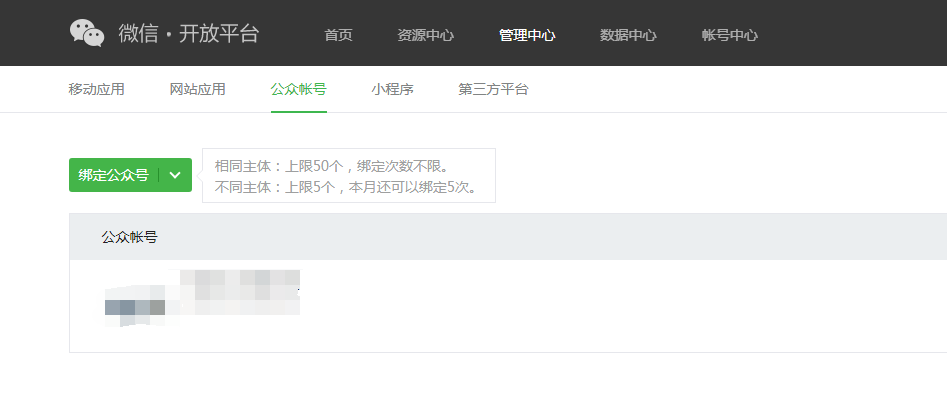The width and height of the screenshot is (947, 405).
Task: Select 管理中心 in top navigation
Action: (527, 35)
